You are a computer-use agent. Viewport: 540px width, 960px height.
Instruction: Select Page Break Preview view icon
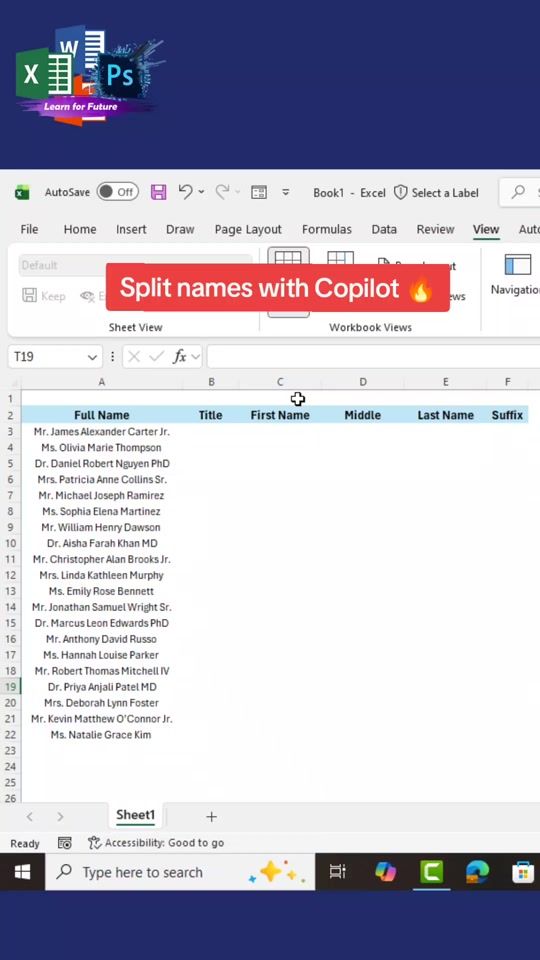point(340,259)
